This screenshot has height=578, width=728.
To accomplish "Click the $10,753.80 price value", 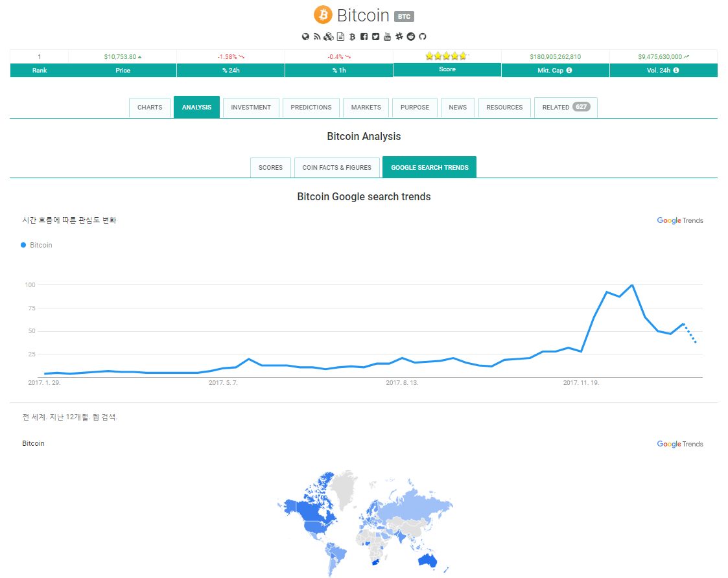I will 120,56.
